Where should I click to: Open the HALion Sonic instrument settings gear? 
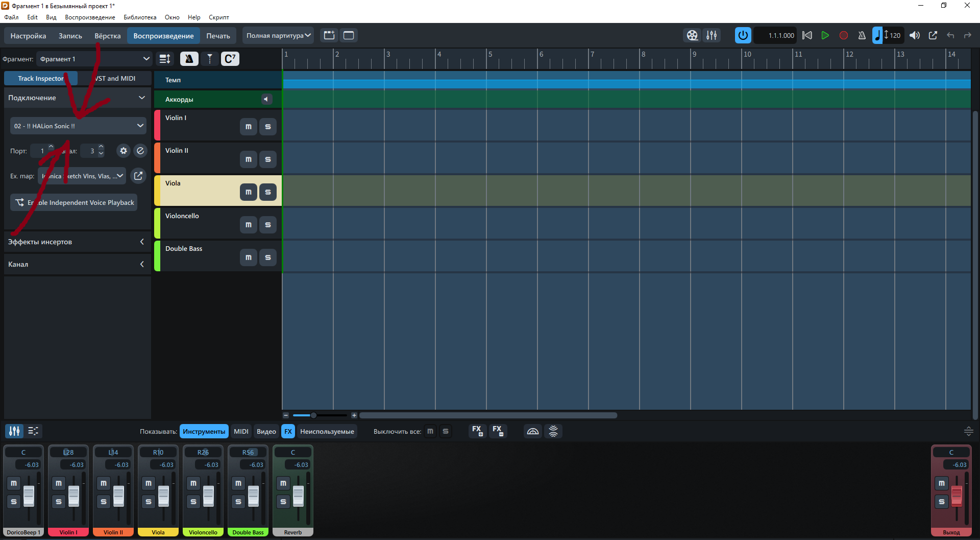pyautogui.click(x=124, y=151)
